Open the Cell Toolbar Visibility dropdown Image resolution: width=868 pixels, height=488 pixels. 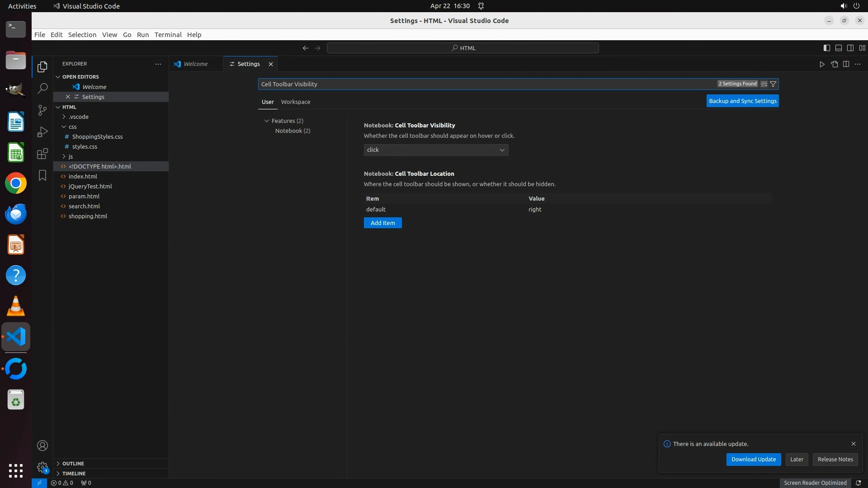point(436,150)
